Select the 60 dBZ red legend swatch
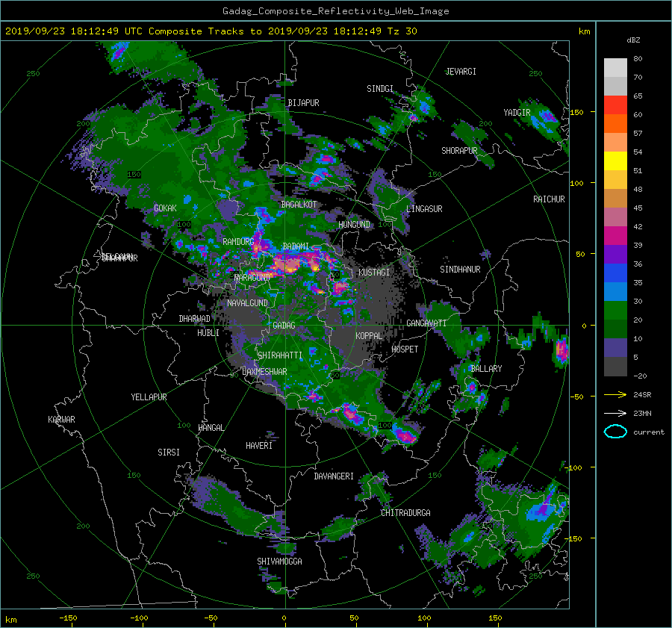 coord(615,105)
